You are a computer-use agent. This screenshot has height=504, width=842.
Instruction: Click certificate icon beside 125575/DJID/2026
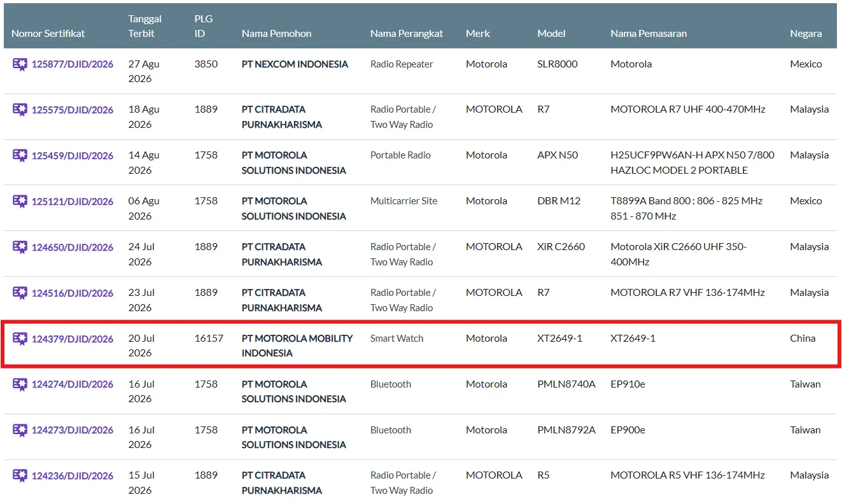(x=20, y=110)
